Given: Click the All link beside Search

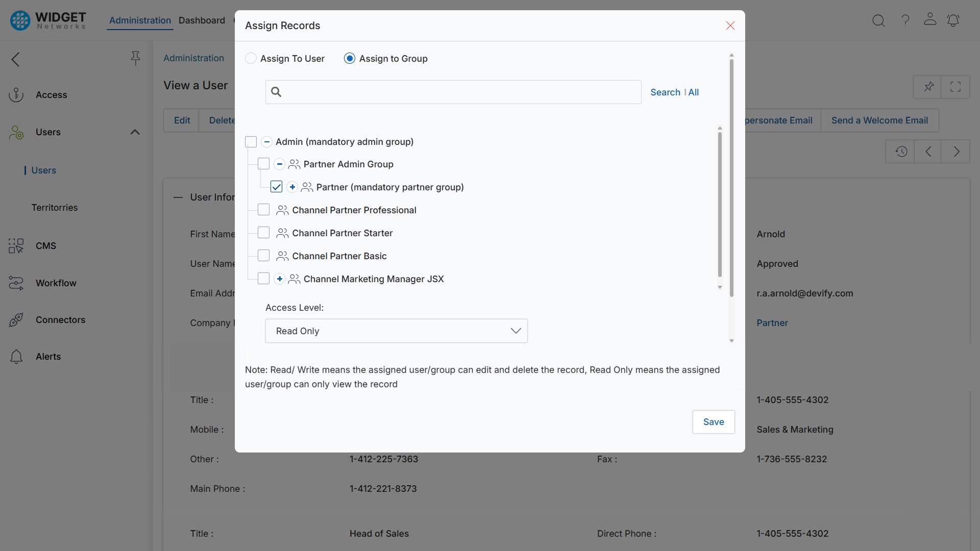Looking at the screenshot, I should click(x=694, y=92).
